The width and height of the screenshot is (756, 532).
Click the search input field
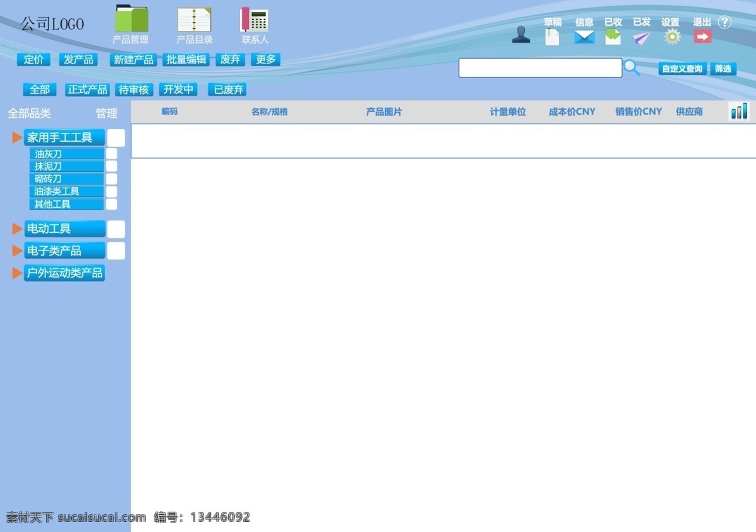pos(540,67)
